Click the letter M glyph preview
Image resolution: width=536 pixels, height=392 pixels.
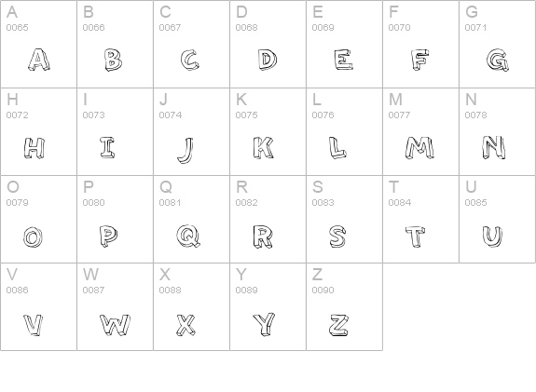(x=419, y=147)
